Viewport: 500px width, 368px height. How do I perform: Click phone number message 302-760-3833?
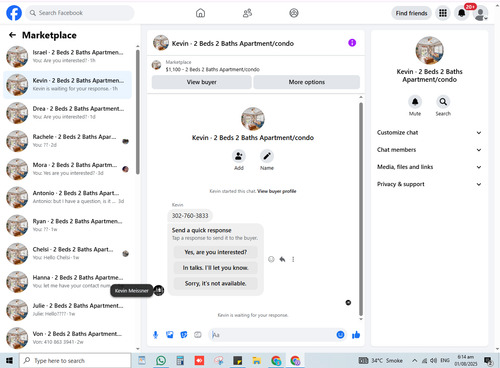click(190, 216)
